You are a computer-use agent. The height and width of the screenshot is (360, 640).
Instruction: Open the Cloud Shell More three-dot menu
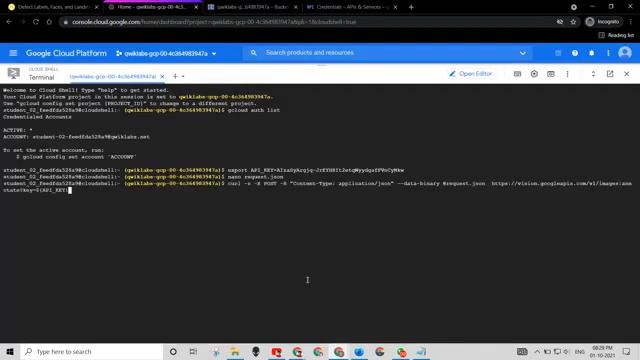point(567,74)
